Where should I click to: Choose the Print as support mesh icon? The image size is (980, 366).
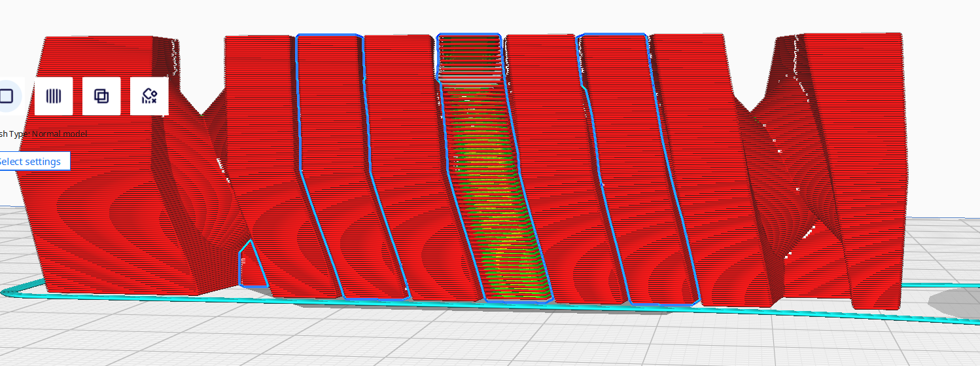[x=54, y=96]
